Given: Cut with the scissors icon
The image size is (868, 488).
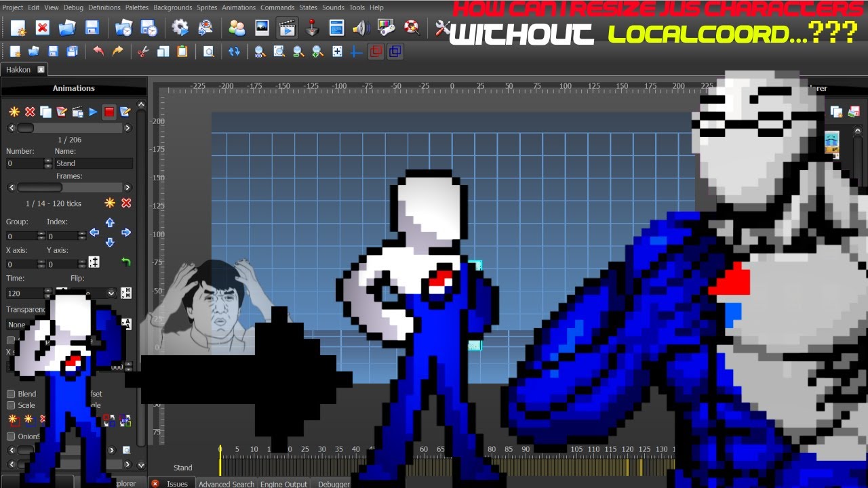Looking at the screenshot, I should [143, 52].
